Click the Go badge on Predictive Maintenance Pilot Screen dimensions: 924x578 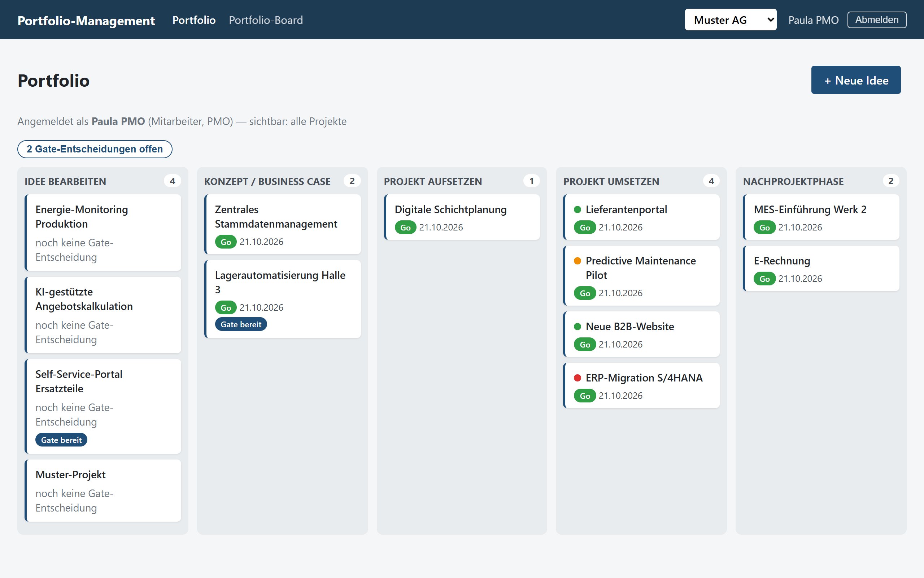click(585, 293)
